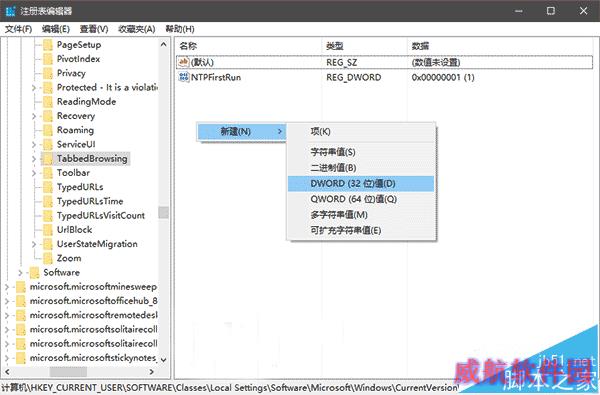Click the tree horizontal scroll-left arrow
The image size is (600, 395).
point(7,372)
